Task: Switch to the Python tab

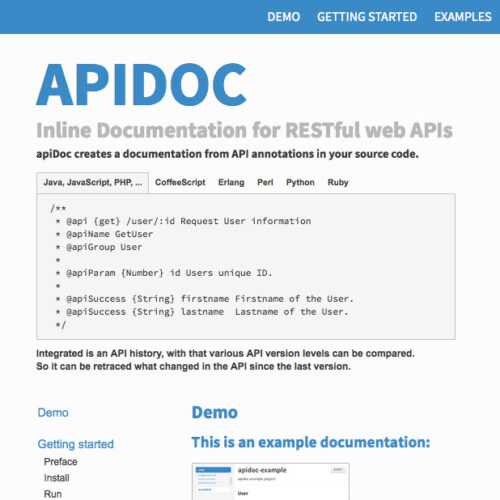Action: (300, 182)
